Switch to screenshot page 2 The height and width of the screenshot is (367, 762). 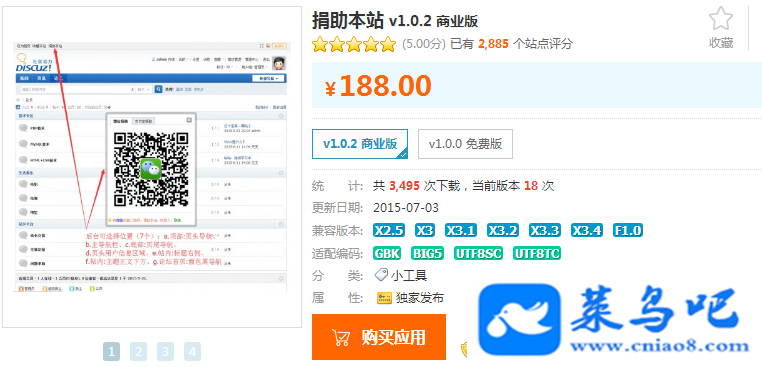pyautogui.click(x=139, y=351)
